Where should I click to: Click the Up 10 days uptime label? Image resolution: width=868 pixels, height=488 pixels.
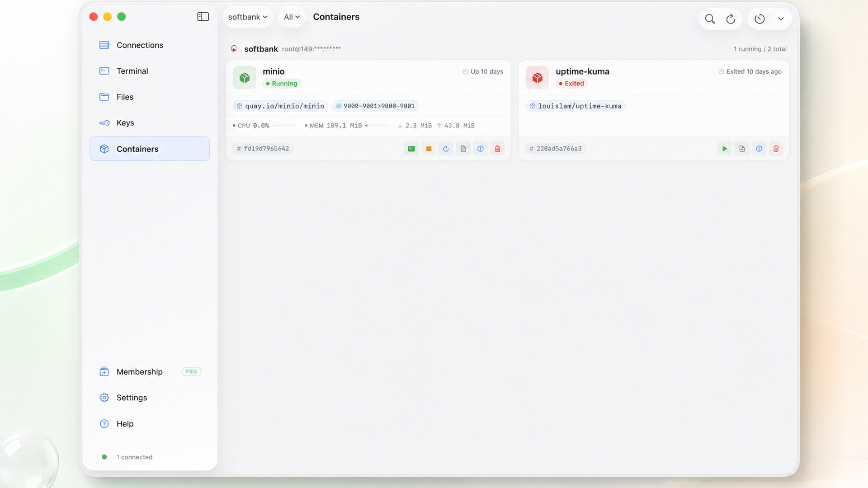point(483,71)
